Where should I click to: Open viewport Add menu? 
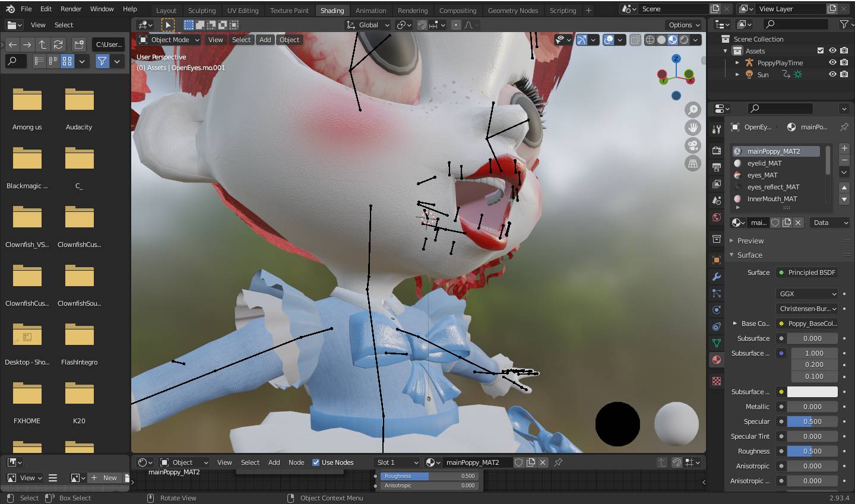coord(265,40)
